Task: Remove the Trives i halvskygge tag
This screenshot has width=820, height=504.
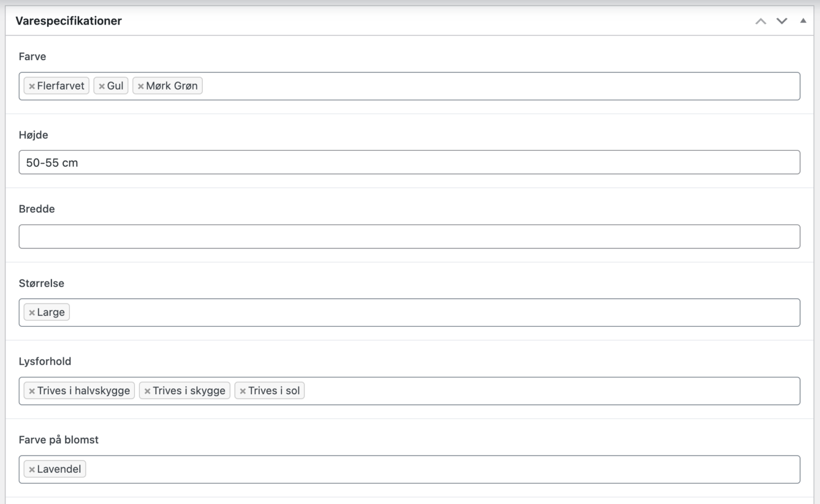Action: point(32,391)
